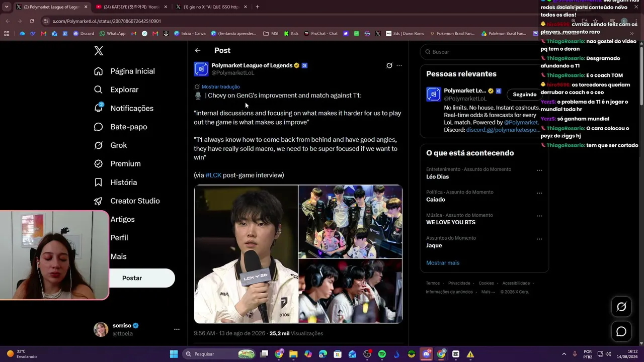The width and height of the screenshot is (644, 362).
Task: Open more options for Caiado trend
Action: pos(539,193)
